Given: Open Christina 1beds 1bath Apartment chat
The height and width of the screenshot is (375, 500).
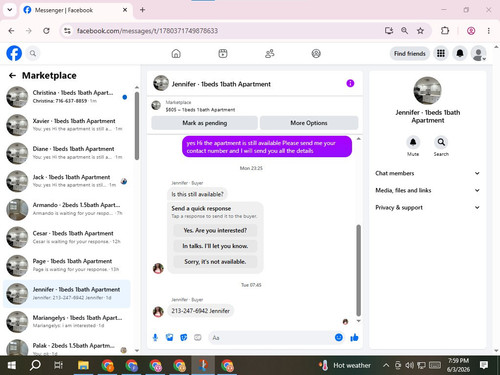Looking at the screenshot, I should tap(67, 97).
